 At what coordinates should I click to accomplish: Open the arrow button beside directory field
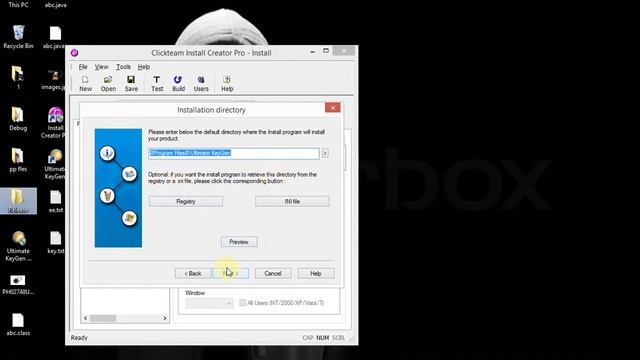coord(325,153)
